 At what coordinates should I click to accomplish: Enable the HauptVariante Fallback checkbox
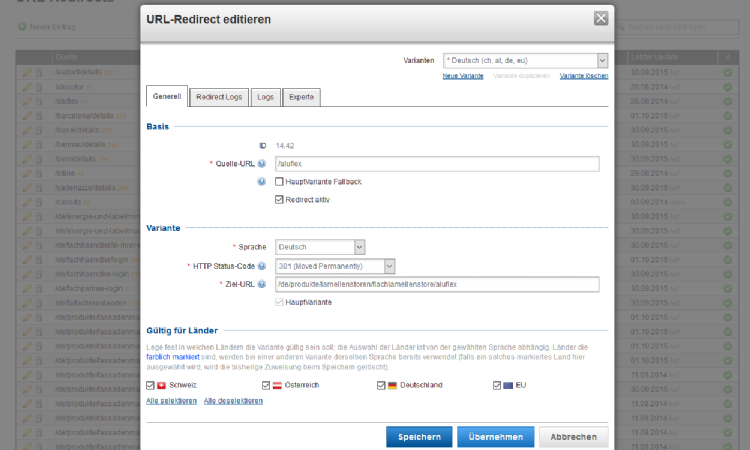[x=280, y=182]
